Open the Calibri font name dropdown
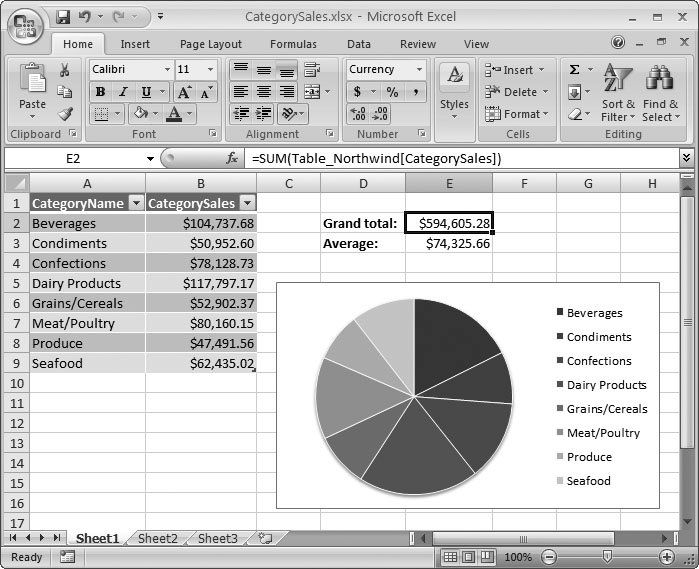 point(167,70)
